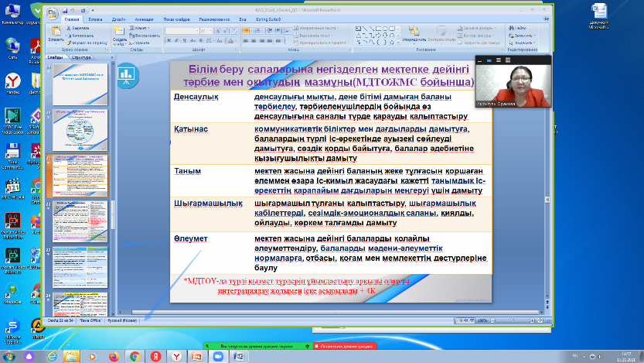644x363 pixels.
Task: Click the Paste (Вставить) button in ribbon
Action: click(56, 34)
